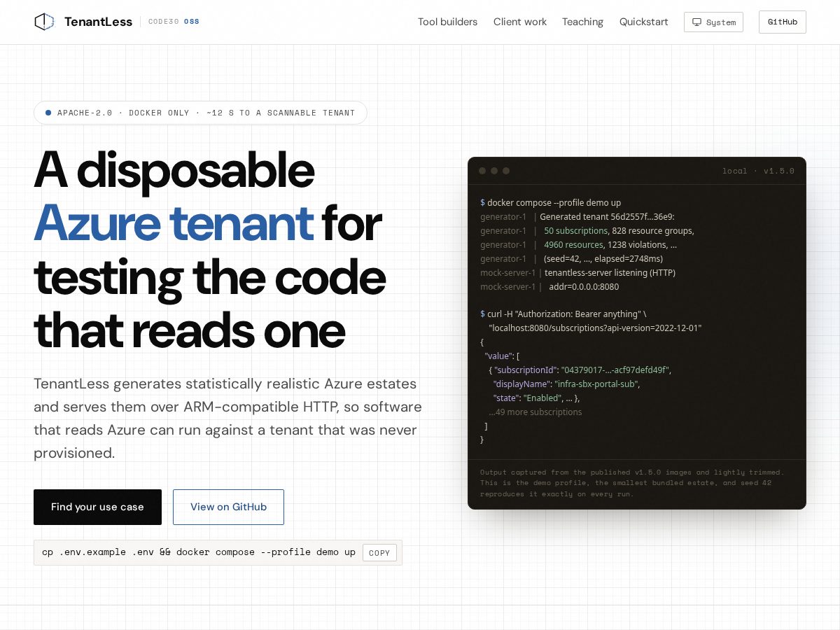
Task: Click the 4960 resources text
Action: tap(573, 245)
